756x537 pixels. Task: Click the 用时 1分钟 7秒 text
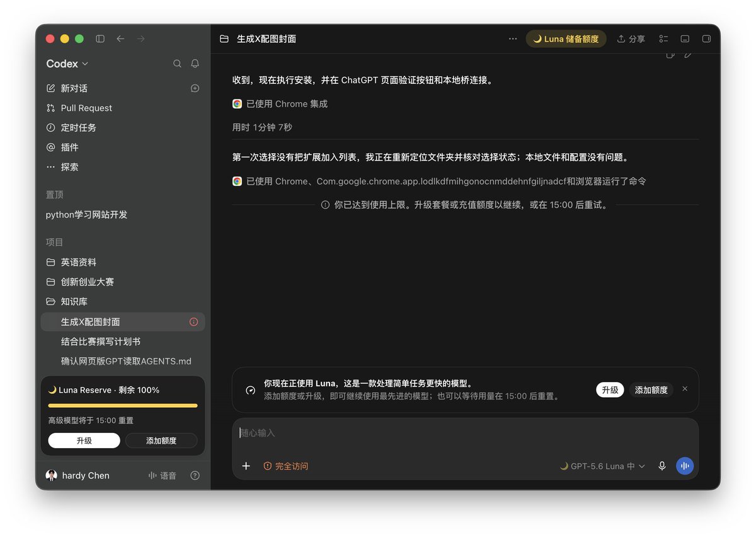click(262, 127)
